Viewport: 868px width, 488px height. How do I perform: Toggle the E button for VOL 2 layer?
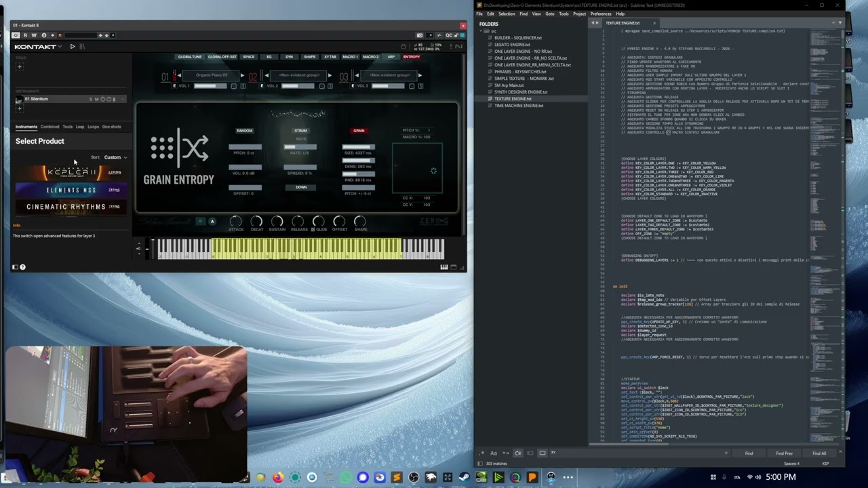pyautogui.click(x=262, y=86)
